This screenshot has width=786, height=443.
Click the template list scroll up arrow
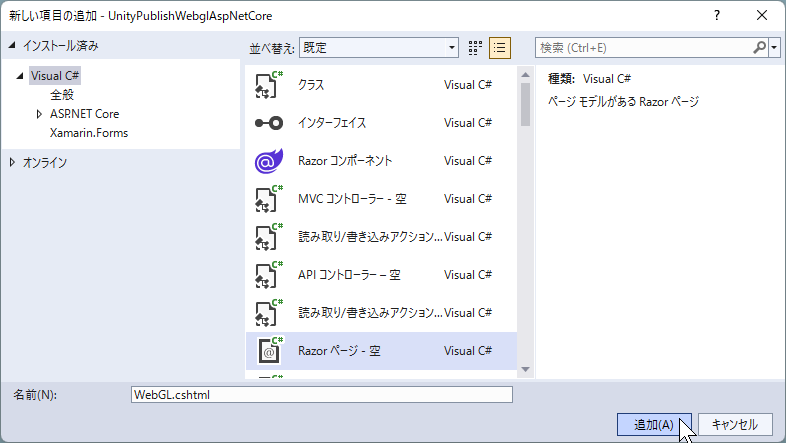tap(525, 75)
